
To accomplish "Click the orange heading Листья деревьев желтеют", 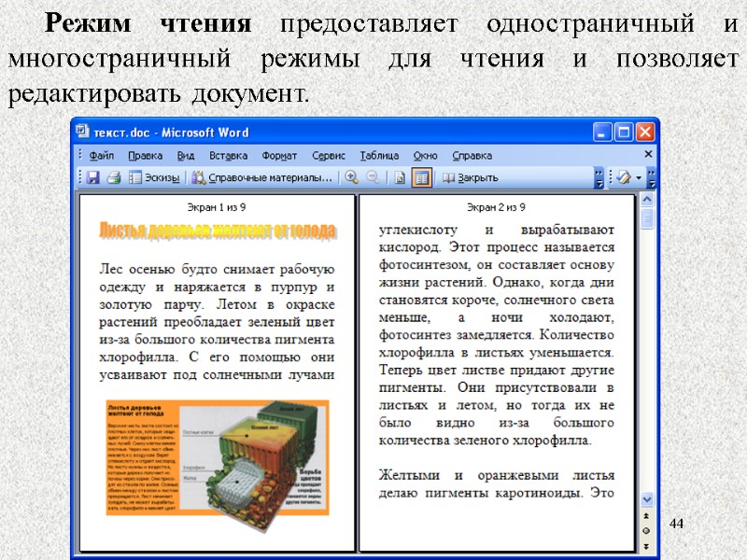I will tap(218, 231).
